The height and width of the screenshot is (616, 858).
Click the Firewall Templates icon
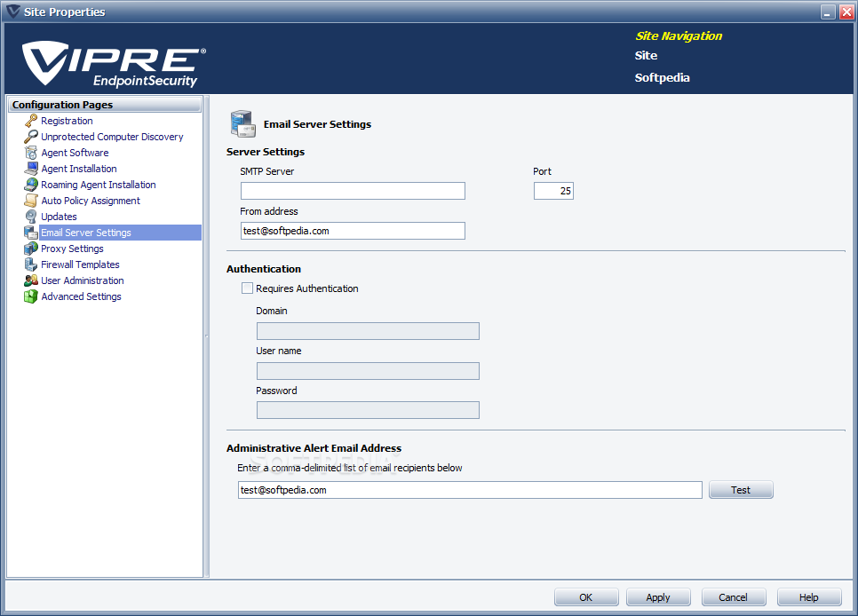31,265
